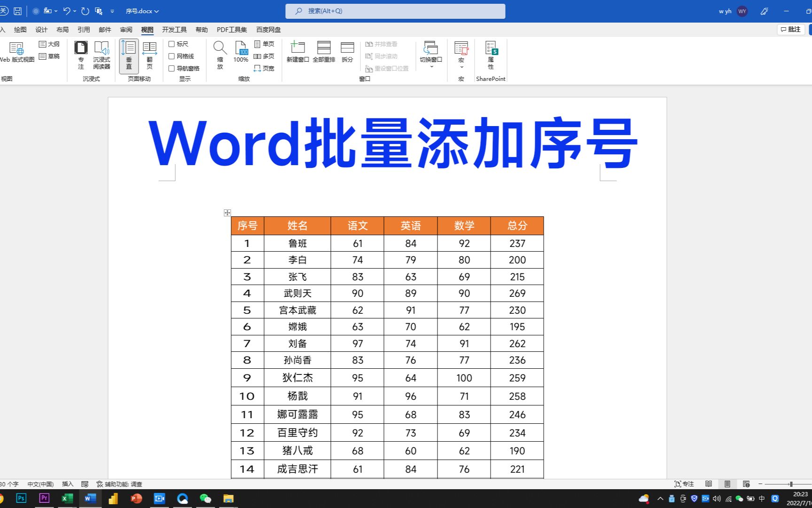Image resolution: width=812 pixels, height=508 pixels.
Task: Open the 设计 ribbon tab
Action: click(x=41, y=30)
